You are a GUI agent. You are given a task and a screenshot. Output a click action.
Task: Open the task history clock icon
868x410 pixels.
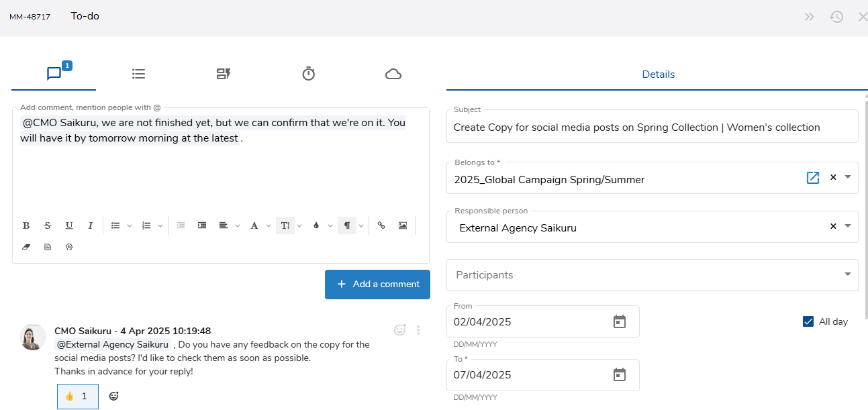[836, 17]
